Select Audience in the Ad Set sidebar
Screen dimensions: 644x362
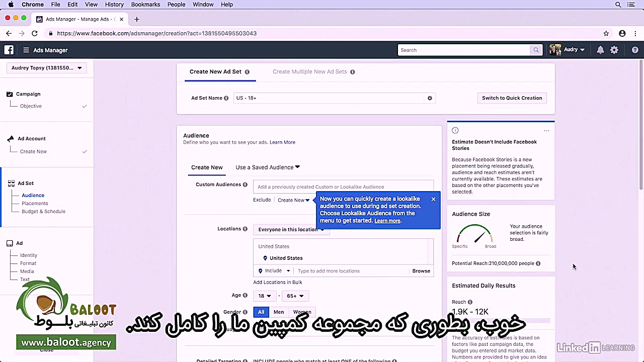(33, 196)
